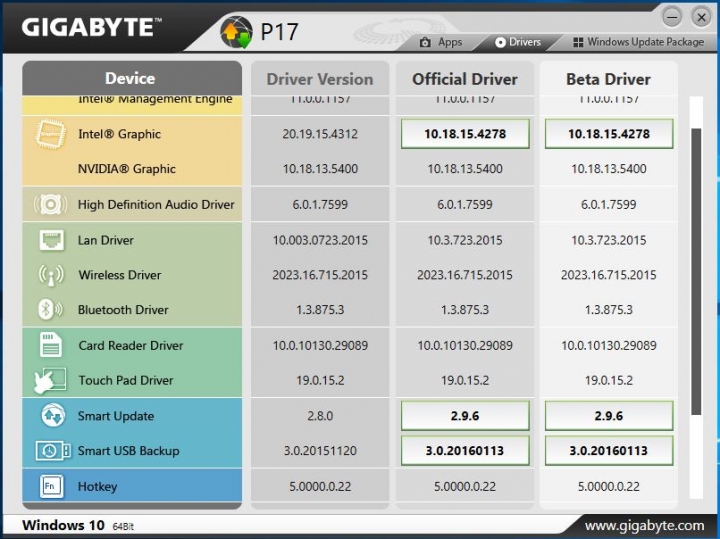Click installed Intel Graphic version 20.19.15.4312
Screen dimensions: 720x539
[320, 134]
